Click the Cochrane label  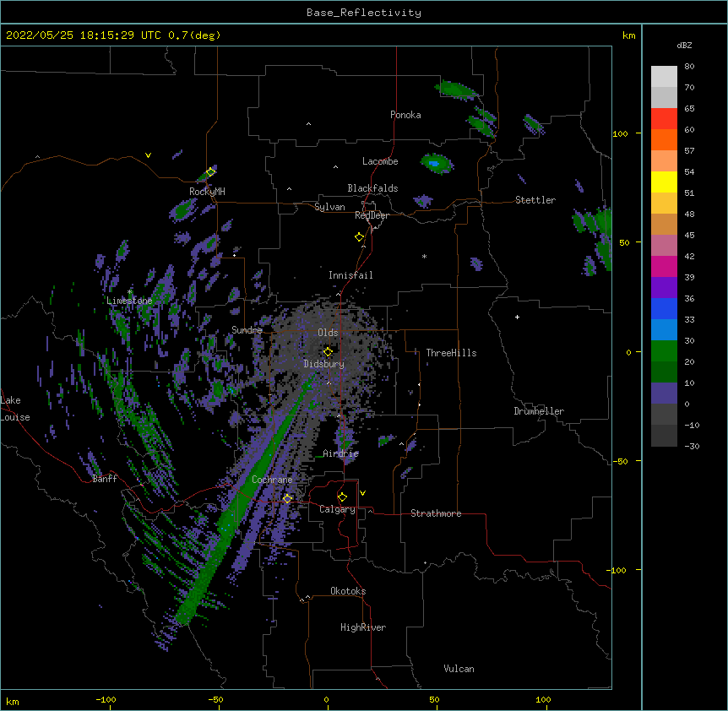(x=272, y=480)
